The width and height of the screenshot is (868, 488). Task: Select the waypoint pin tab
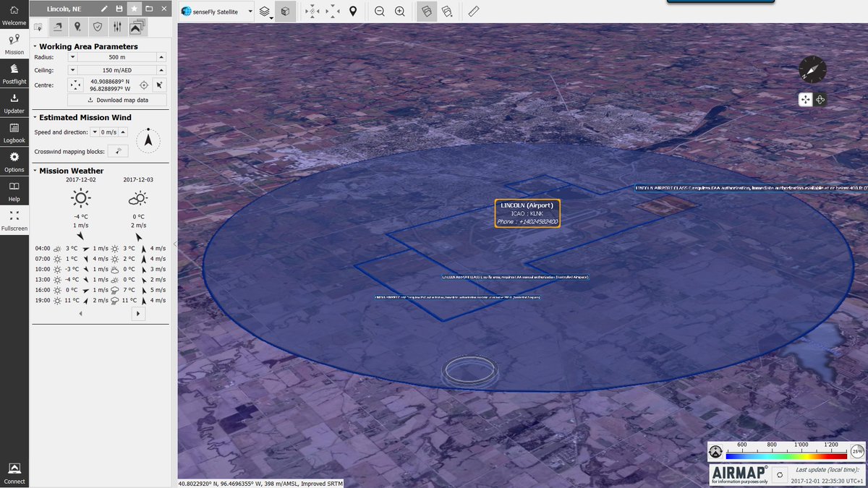[x=77, y=27]
